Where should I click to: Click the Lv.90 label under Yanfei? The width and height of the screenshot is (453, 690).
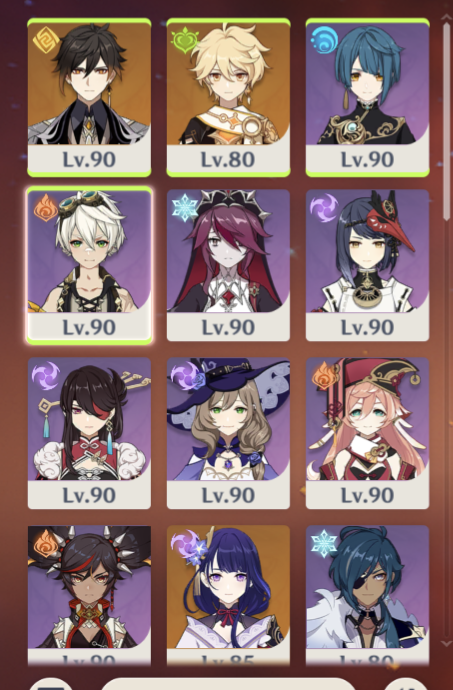(367, 495)
